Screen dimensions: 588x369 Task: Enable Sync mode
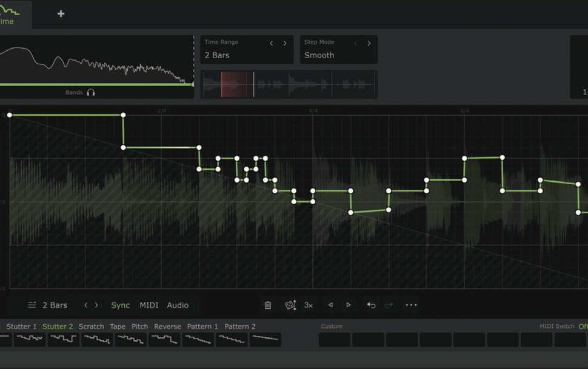point(120,305)
